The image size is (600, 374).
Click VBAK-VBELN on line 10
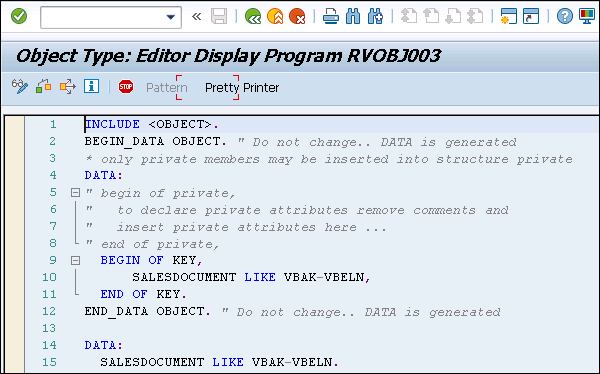click(324, 277)
